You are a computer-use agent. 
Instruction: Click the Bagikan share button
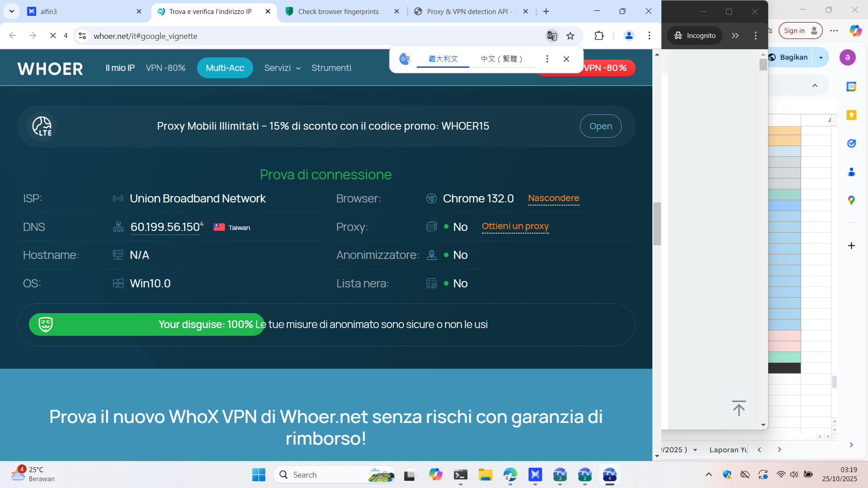[790, 57]
